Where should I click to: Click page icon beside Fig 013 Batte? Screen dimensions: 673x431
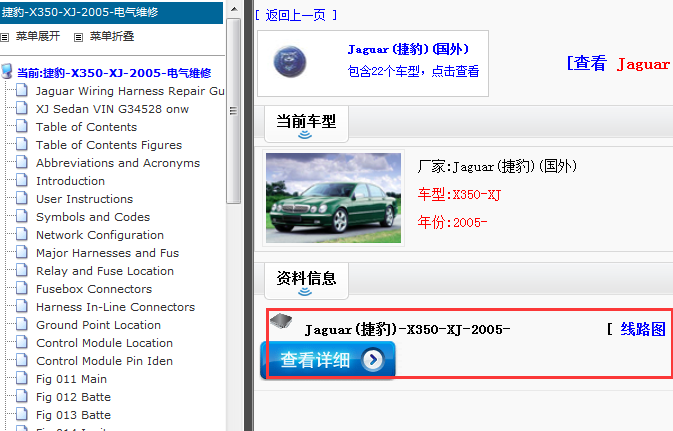pos(22,415)
